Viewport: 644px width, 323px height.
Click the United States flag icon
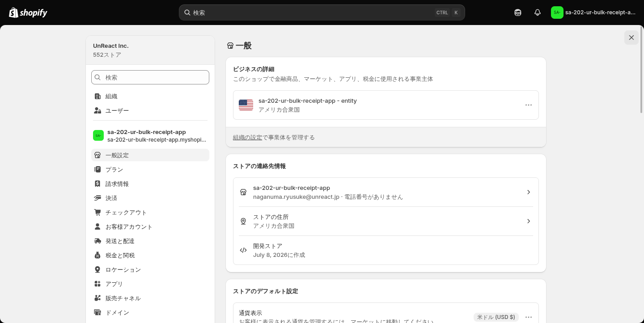coord(246,105)
